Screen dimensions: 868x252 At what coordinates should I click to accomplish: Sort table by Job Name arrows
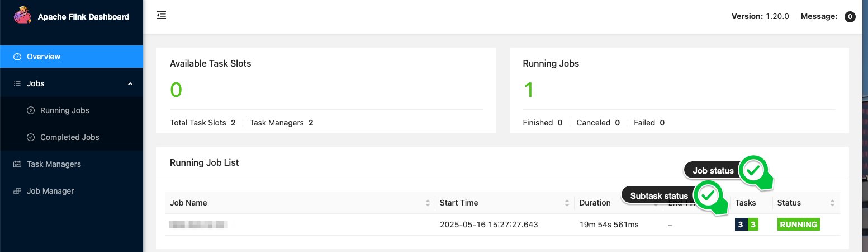428,203
